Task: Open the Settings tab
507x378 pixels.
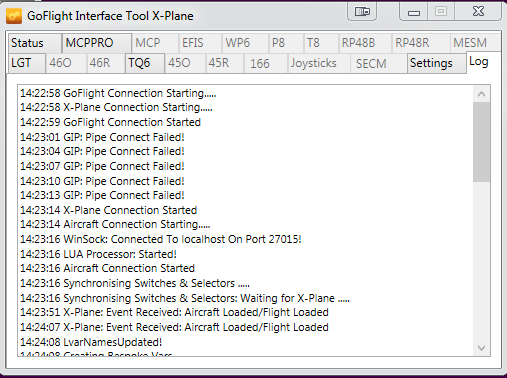Action: click(x=437, y=63)
